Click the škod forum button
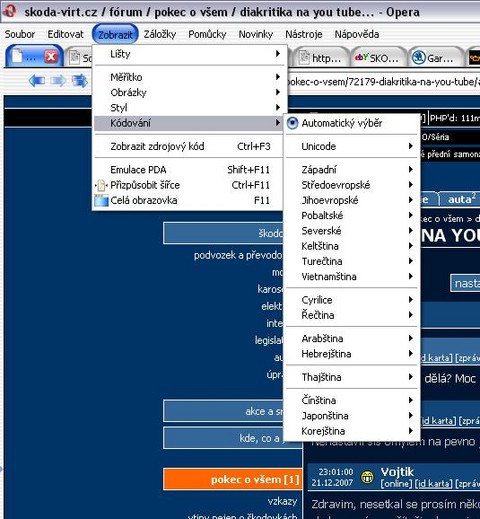This screenshot has height=519, width=480. click(223, 233)
